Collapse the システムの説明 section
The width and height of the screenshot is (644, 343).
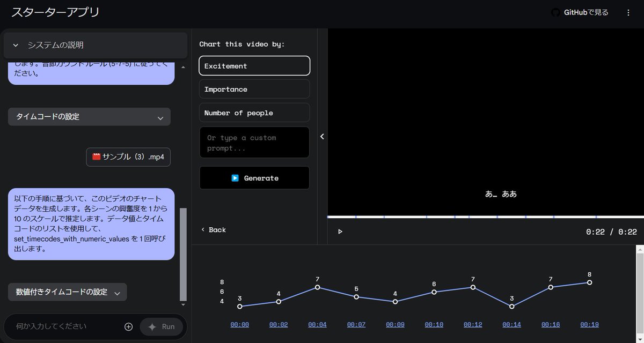pos(96,45)
